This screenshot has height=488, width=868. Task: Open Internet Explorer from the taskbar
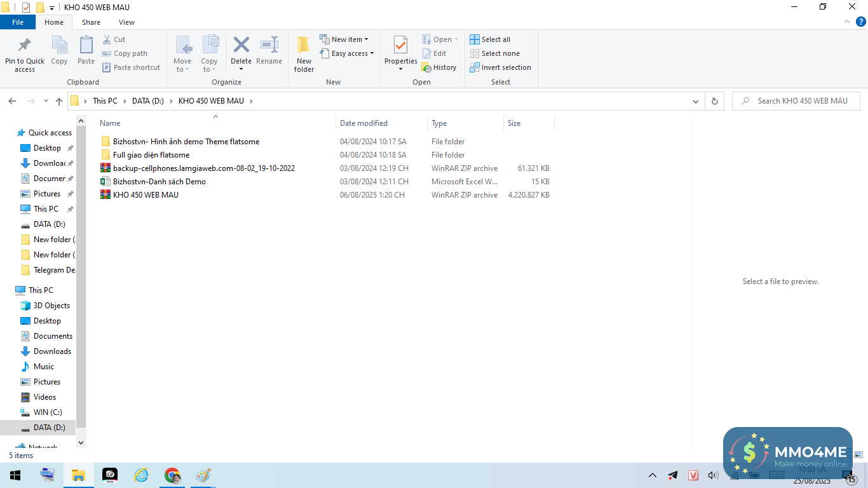[x=141, y=475]
